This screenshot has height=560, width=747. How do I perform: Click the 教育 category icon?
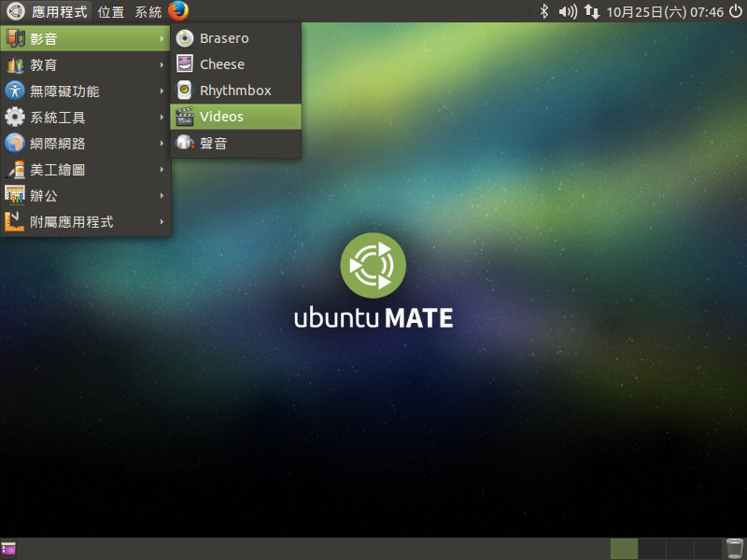[x=15, y=64]
